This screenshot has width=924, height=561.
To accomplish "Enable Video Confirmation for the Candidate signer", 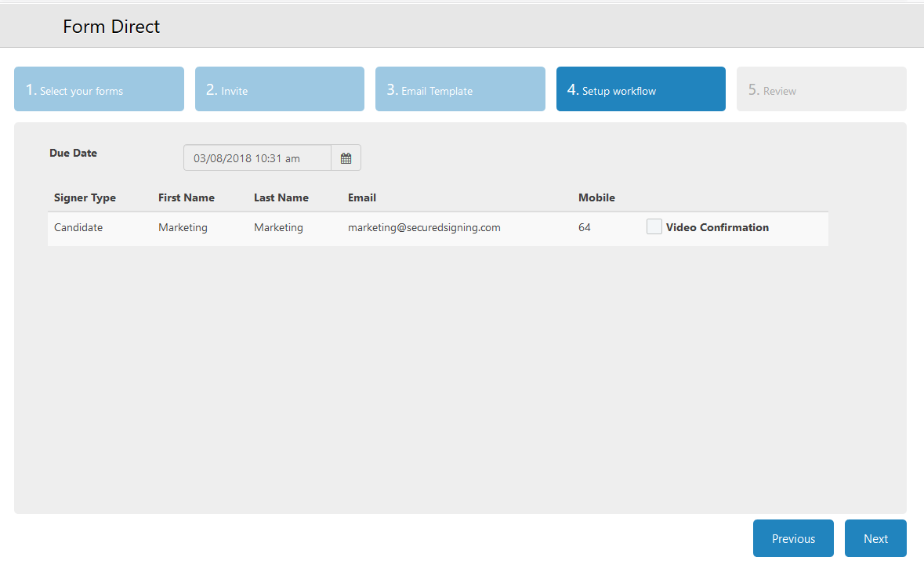I will point(654,226).
